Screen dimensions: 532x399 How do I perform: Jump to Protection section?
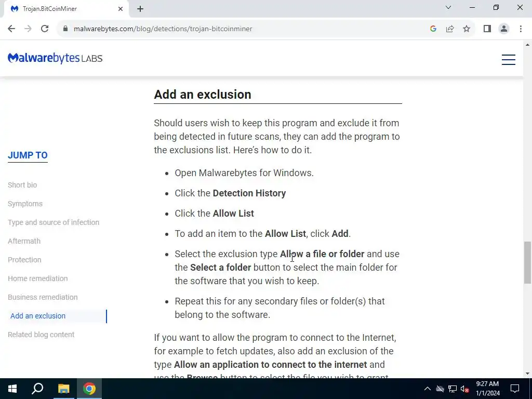point(24,260)
